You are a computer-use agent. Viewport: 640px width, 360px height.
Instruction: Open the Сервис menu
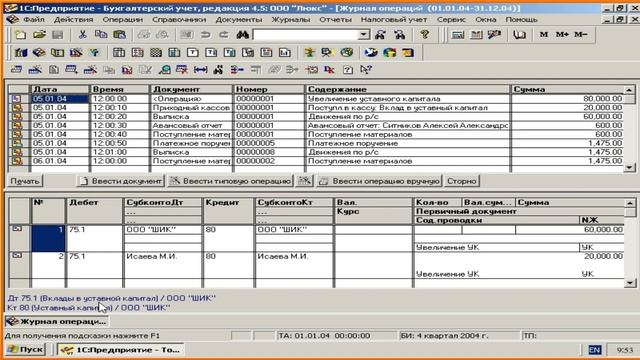point(451,20)
